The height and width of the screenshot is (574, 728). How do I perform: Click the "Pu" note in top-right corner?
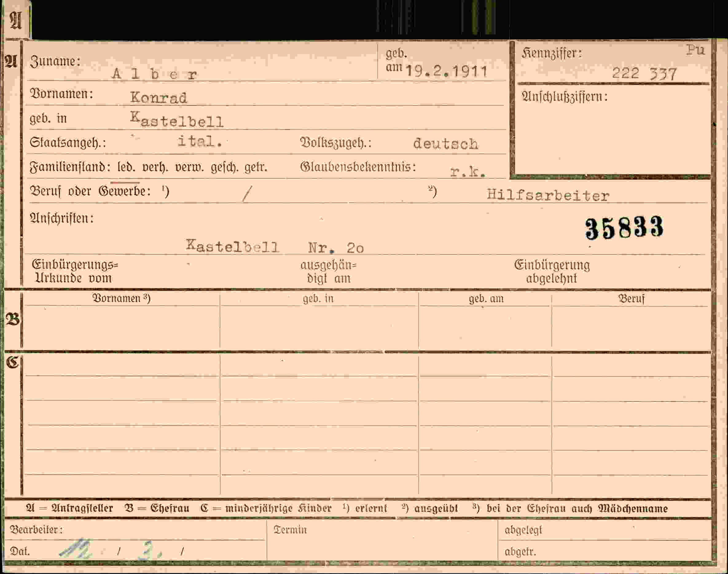pyautogui.click(x=695, y=50)
